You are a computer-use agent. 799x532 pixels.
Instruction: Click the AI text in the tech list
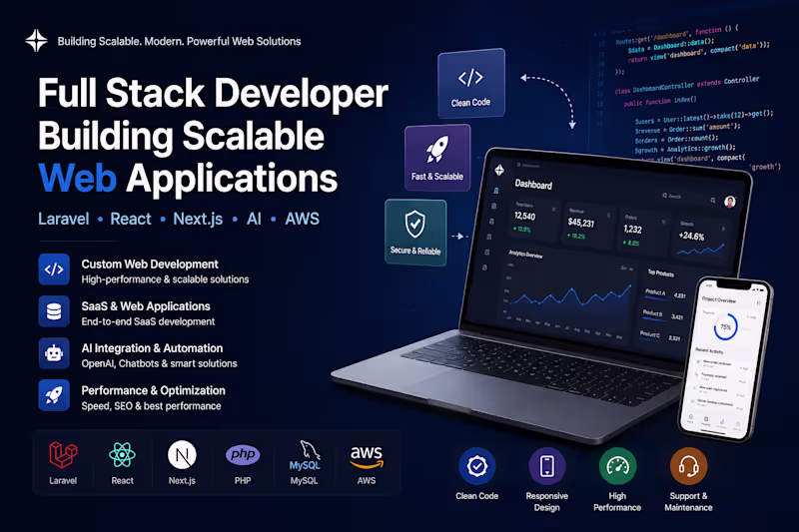click(x=254, y=219)
